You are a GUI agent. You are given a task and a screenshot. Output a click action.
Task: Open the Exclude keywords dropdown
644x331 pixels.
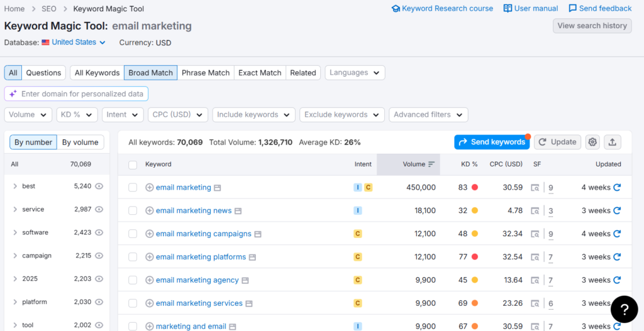pyautogui.click(x=342, y=115)
